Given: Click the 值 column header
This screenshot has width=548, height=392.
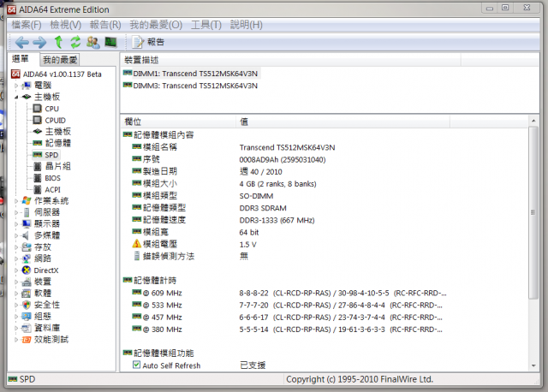Looking at the screenshot, I should [342, 122].
